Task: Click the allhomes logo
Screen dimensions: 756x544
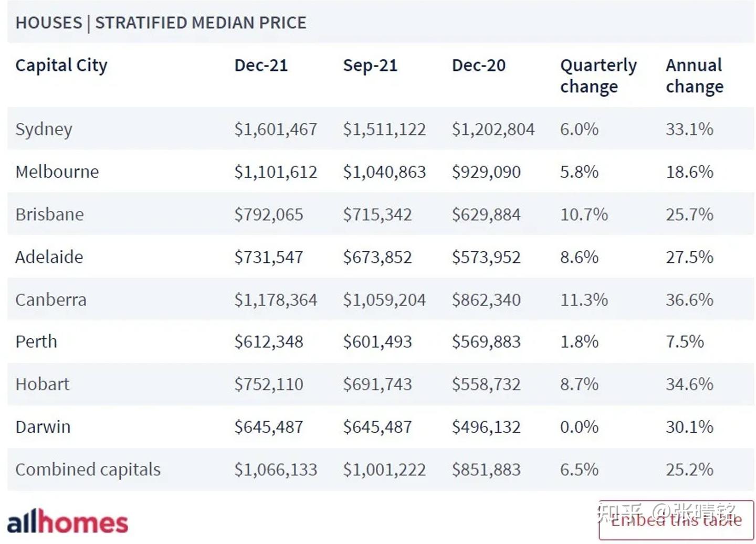Action: coord(67,521)
